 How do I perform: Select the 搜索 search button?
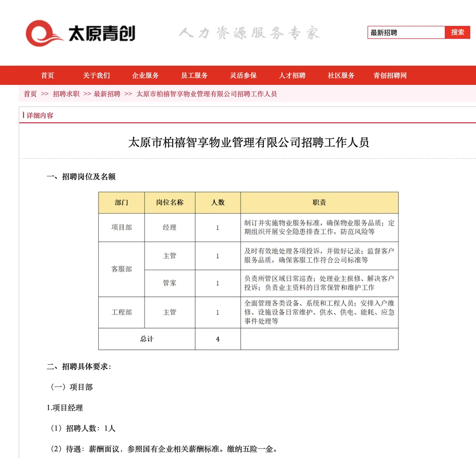point(458,32)
